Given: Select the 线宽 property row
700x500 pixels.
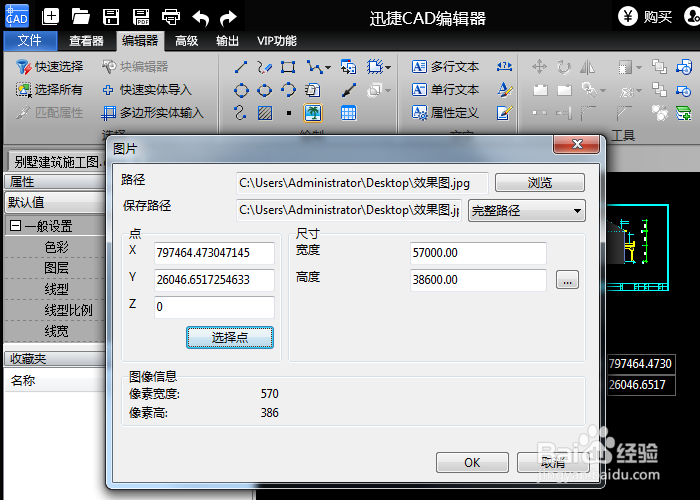Looking at the screenshot, I should coord(55,331).
